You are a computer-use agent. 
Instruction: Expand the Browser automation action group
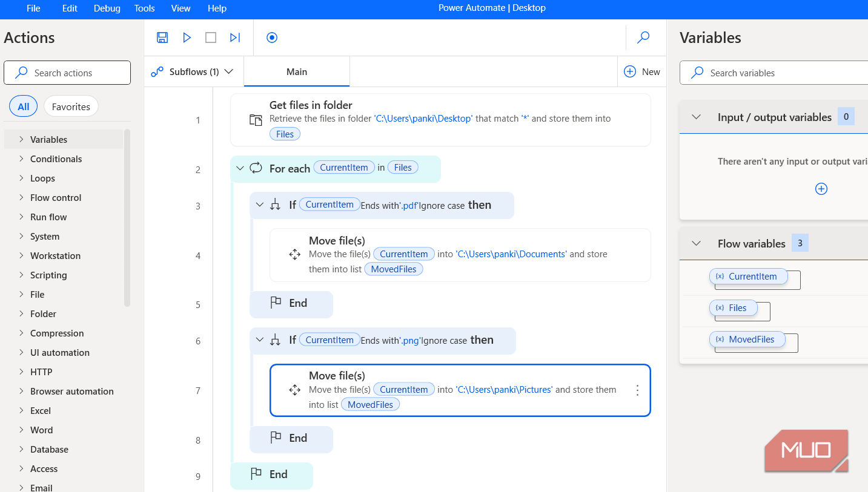[x=21, y=391]
